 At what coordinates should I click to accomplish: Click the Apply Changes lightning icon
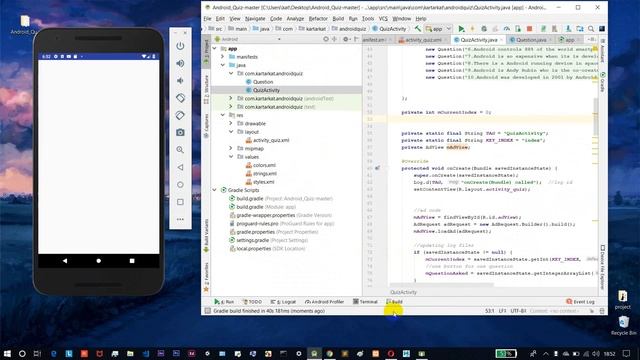pos(472,29)
